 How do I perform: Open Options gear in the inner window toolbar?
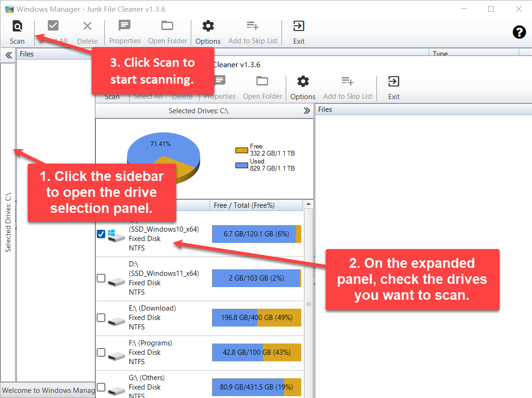pos(303,81)
